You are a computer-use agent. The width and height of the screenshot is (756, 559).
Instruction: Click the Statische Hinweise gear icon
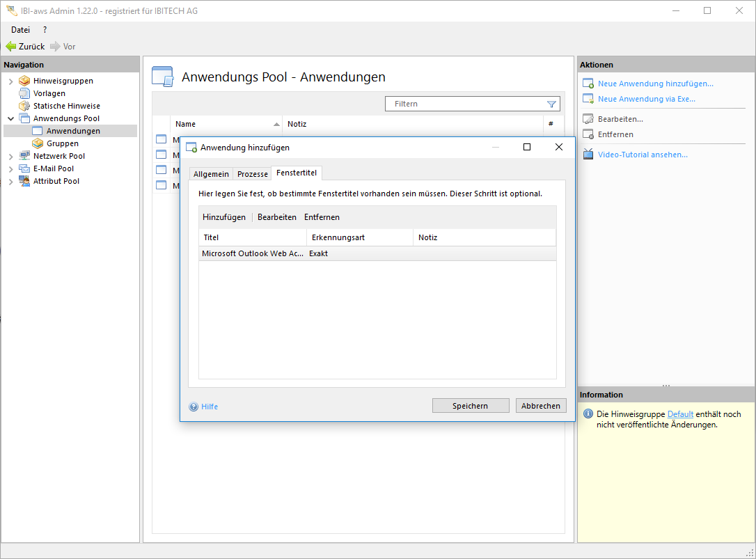(24, 106)
